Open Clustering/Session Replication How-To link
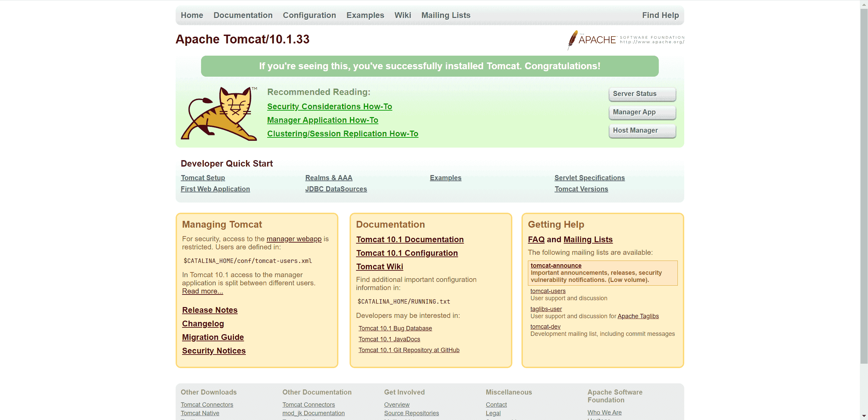The width and height of the screenshot is (868, 420). pos(342,134)
